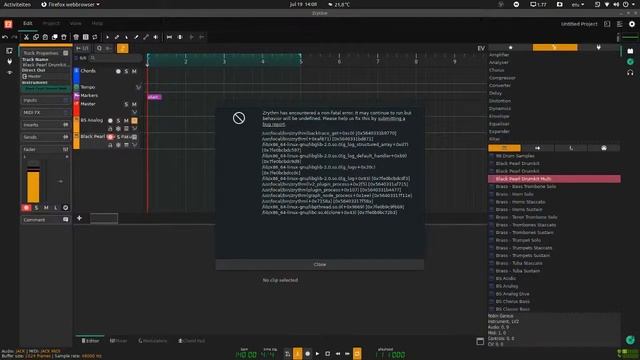640x360 pixels.
Task: Open the Help menu tab
Action: coord(97,23)
